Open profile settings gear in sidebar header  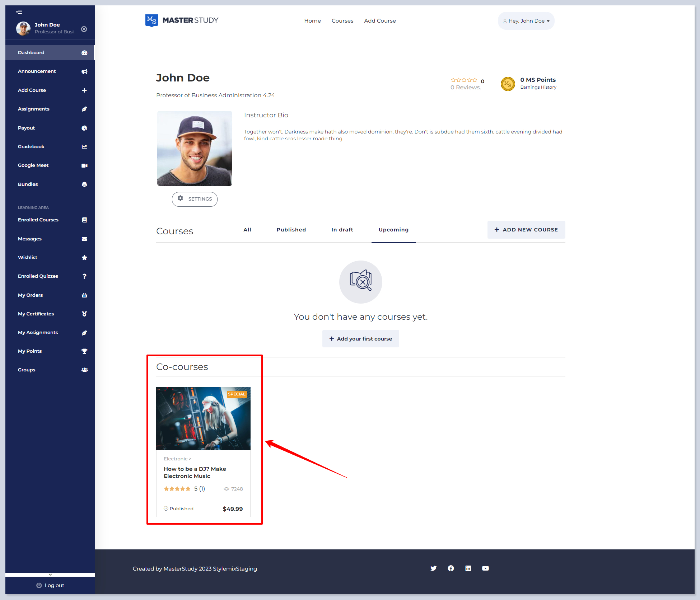(84, 29)
